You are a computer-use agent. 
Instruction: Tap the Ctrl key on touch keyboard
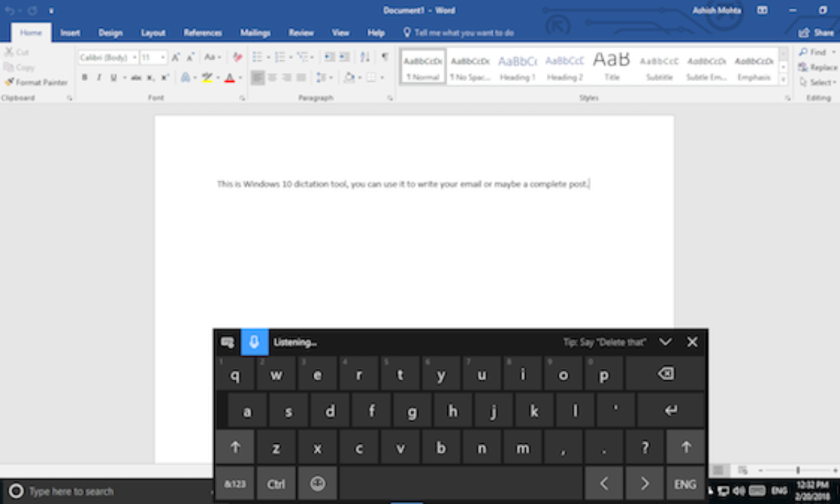click(276, 484)
